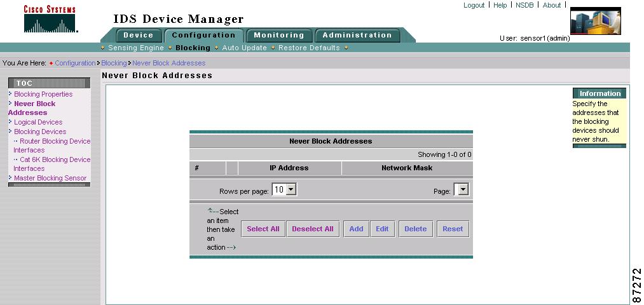
Task: Select Blocking in the submenu bar
Action: pos(193,48)
